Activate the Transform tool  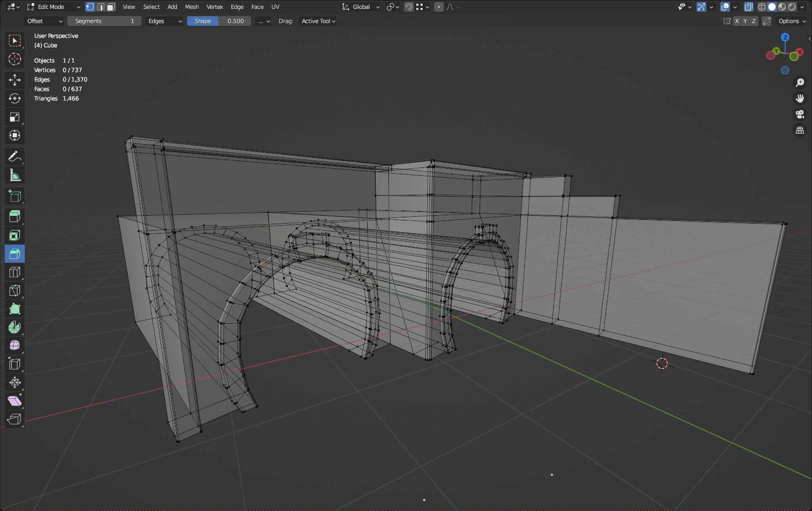coord(15,135)
